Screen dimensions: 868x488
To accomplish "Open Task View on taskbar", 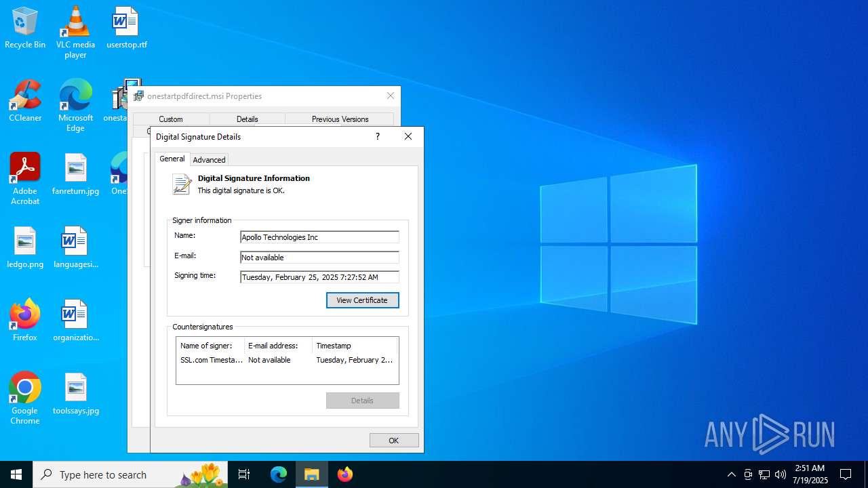I will (x=244, y=474).
